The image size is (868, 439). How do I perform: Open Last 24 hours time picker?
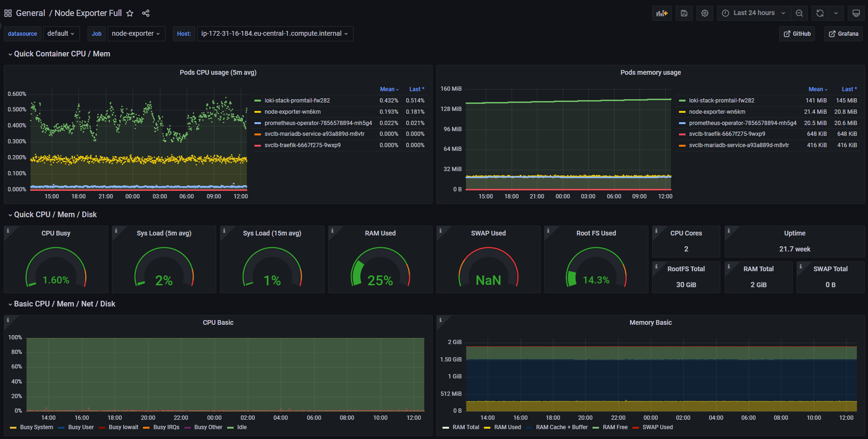[754, 13]
